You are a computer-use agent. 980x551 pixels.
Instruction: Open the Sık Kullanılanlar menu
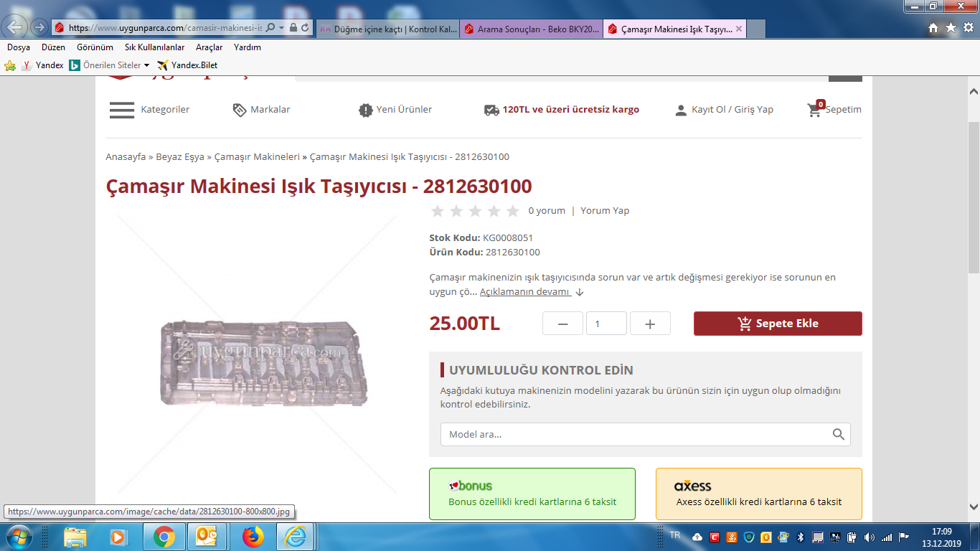coord(154,47)
